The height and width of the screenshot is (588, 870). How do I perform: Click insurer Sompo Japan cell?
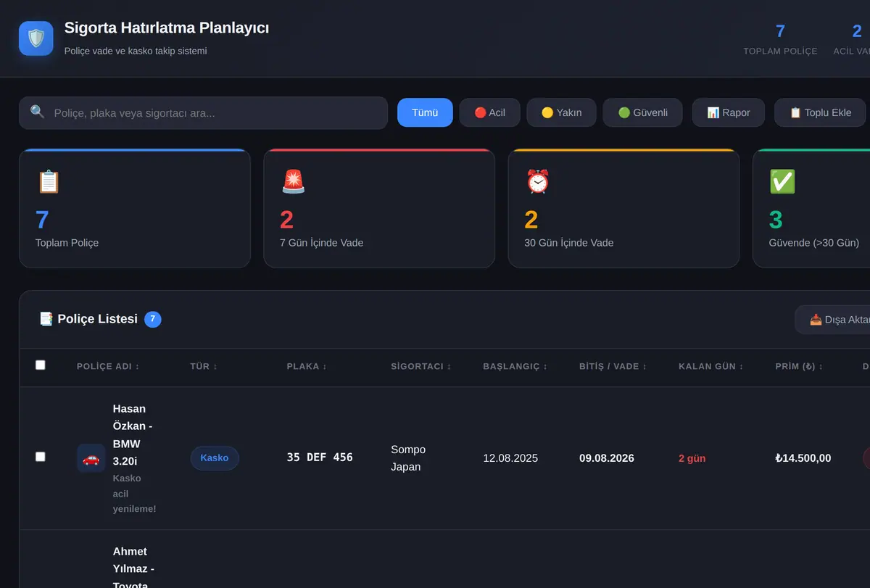tap(408, 458)
